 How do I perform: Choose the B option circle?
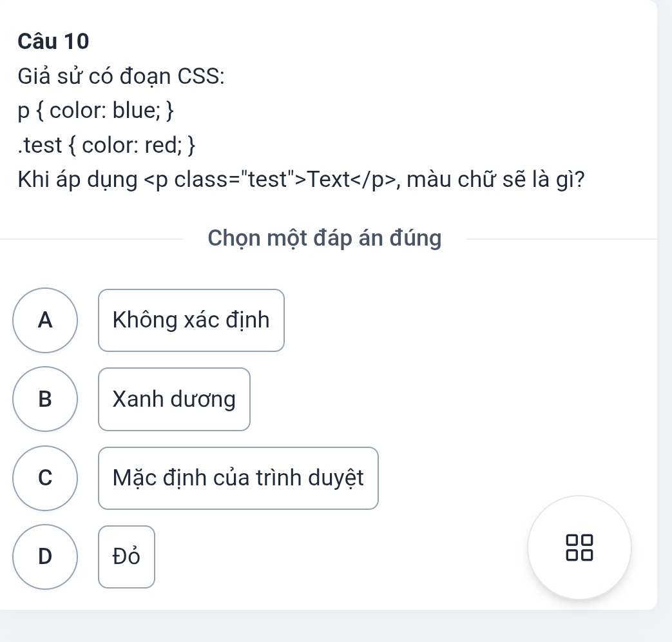45,399
